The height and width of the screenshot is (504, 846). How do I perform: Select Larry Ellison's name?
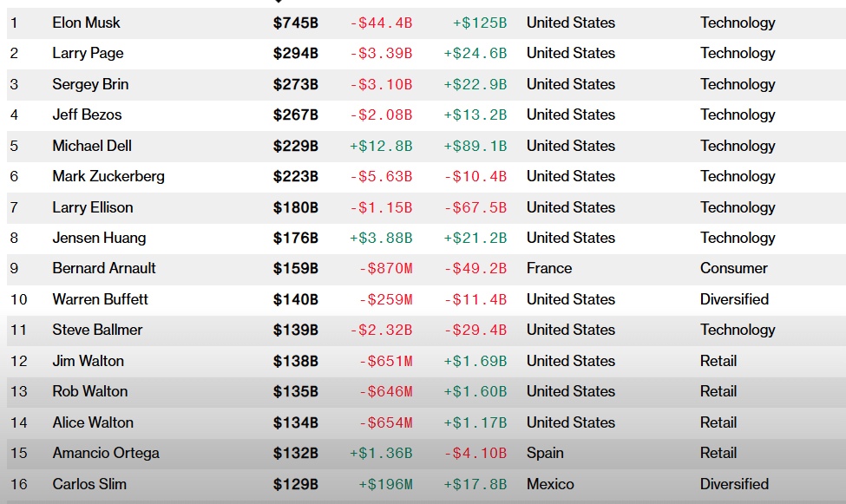[x=93, y=207]
